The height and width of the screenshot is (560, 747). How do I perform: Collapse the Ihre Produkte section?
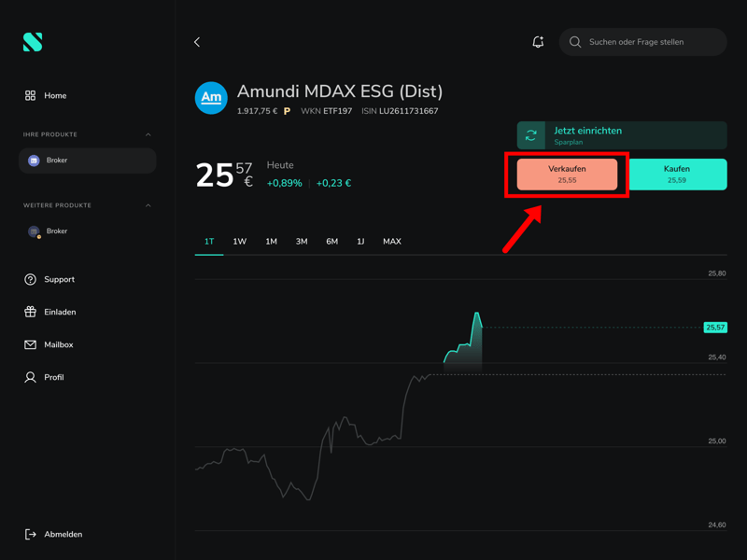[x=148, y=134]
